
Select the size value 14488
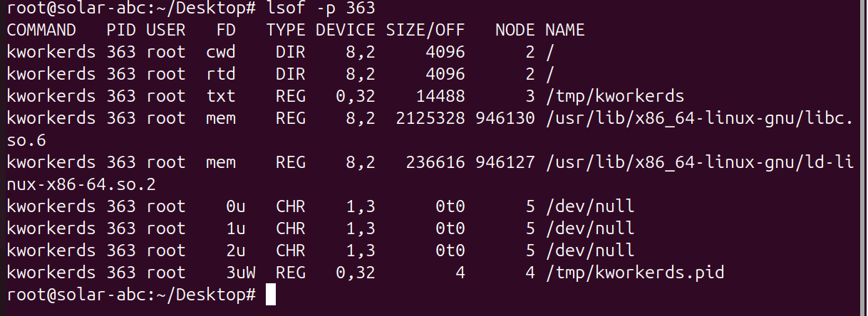click(x=440, y=97)
